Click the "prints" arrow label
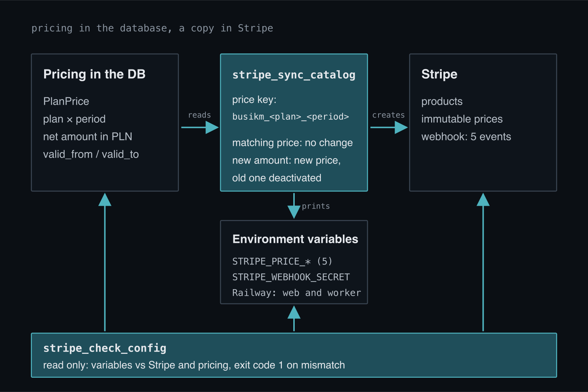The width and height of the screenshot is (588, 392). click(x=316, y=206)
